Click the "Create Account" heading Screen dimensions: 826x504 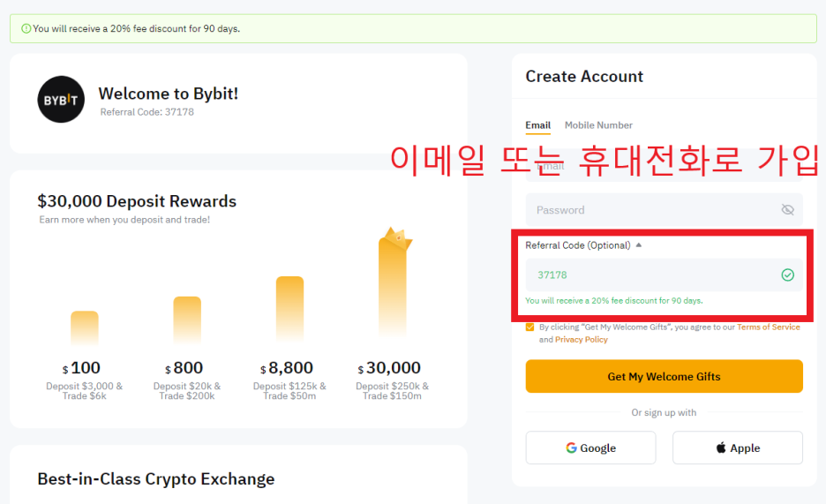click(584, 77)
